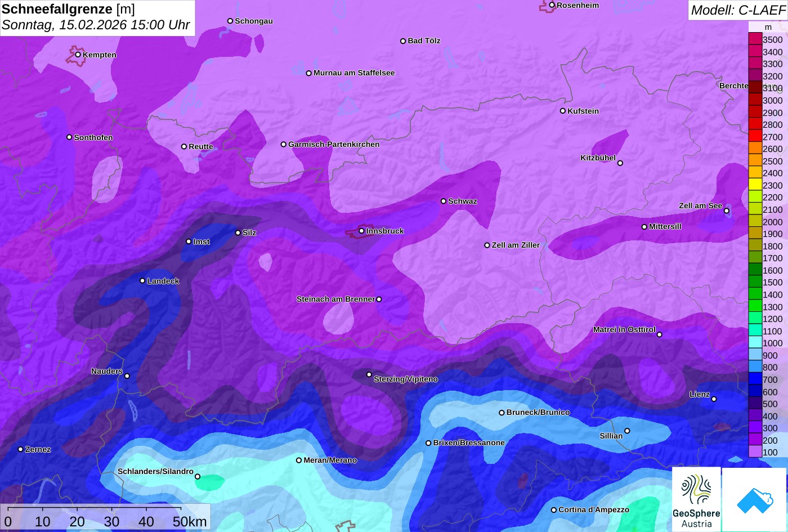The image size is (788, 532).
Task: Select the 700 m blue legend color
Action: [755, 379]
